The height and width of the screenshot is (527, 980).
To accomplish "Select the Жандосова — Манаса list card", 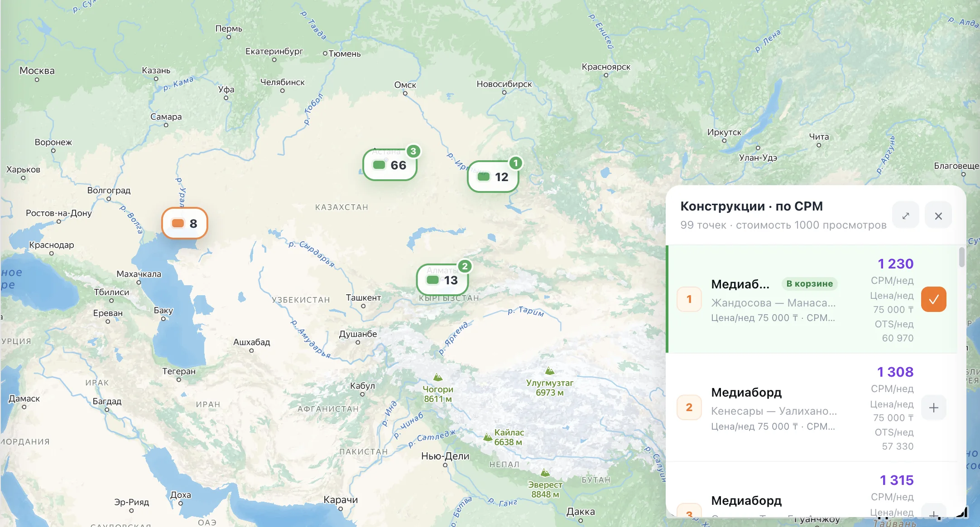I will (x=812, y=299).
